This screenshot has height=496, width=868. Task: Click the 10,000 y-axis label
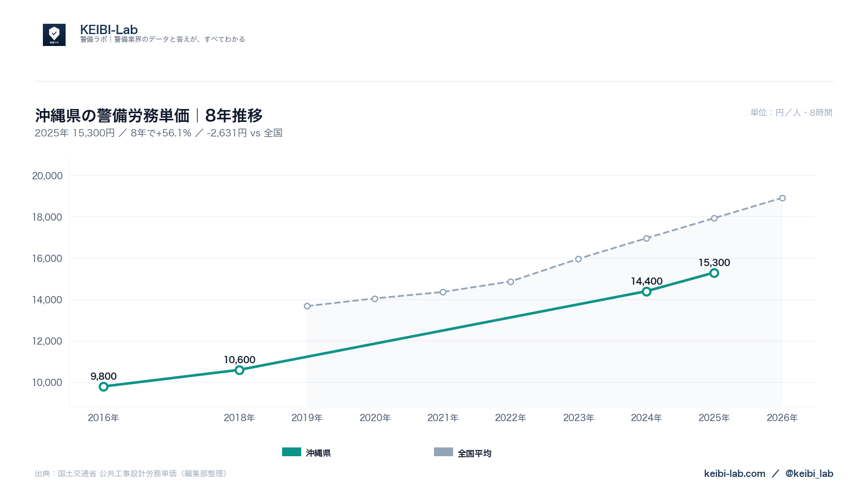pyautogui.click(x=47, y=382)
